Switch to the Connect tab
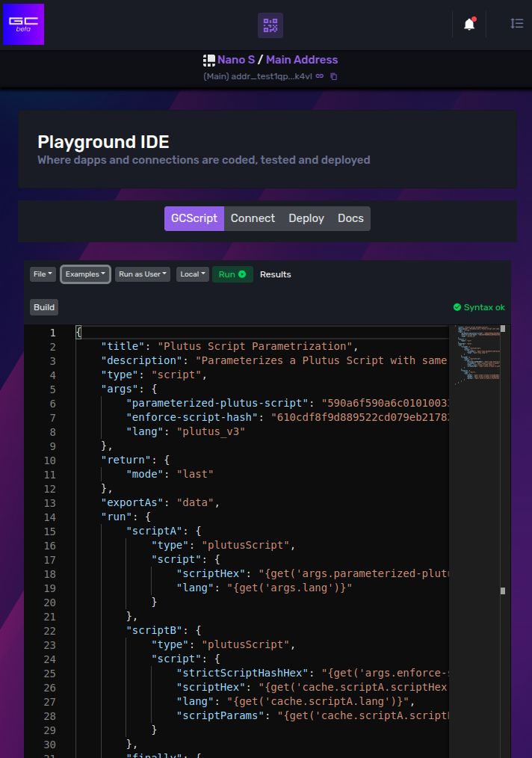The image size is (532, 758). (x=253, y=218)
